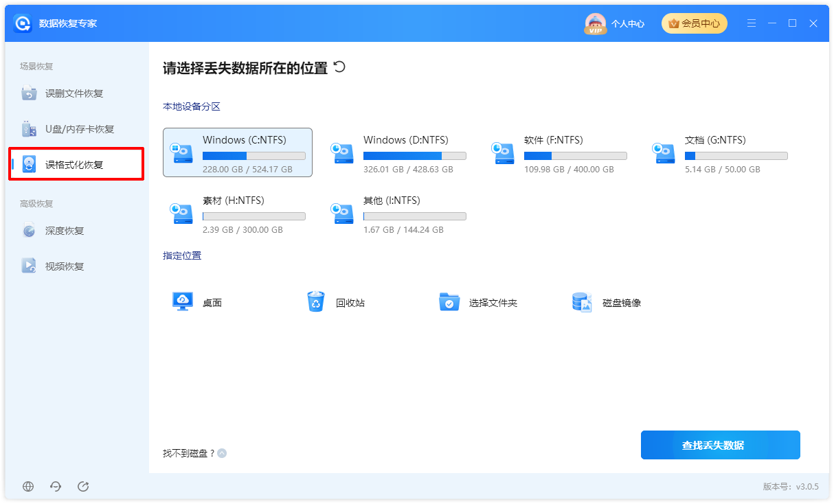
Task: Select 深度恢复 in the sidebar
Action: click(65, 231)
